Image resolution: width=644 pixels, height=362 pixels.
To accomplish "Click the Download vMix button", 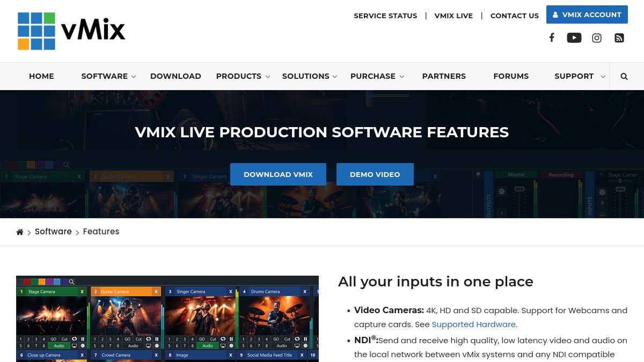I will (x=278, y=174).
